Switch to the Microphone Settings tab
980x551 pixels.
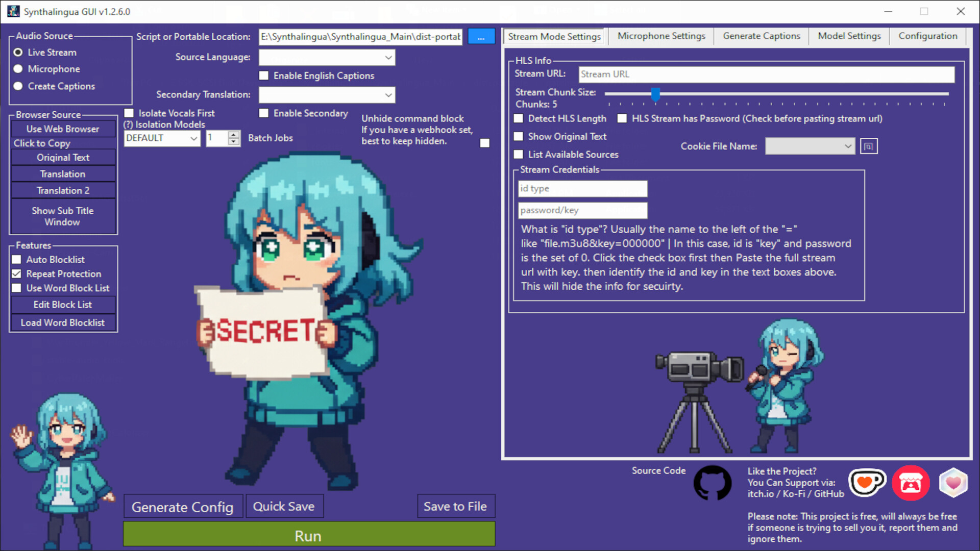coord(661,36)
